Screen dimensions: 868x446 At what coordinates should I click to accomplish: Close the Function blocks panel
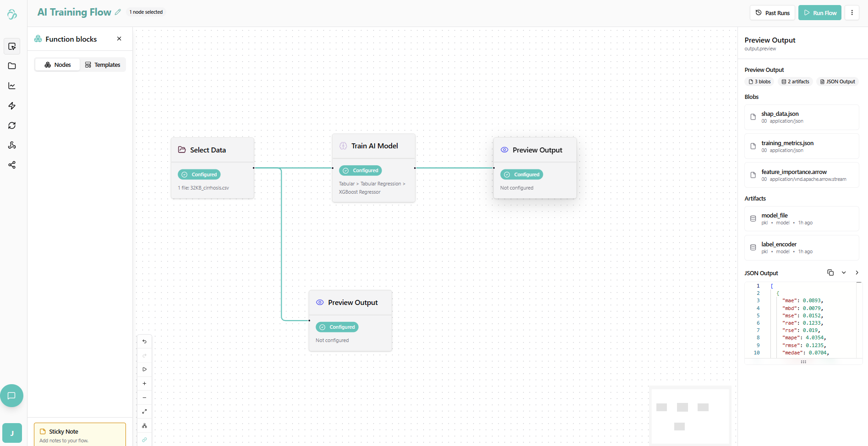click(119, 39)
